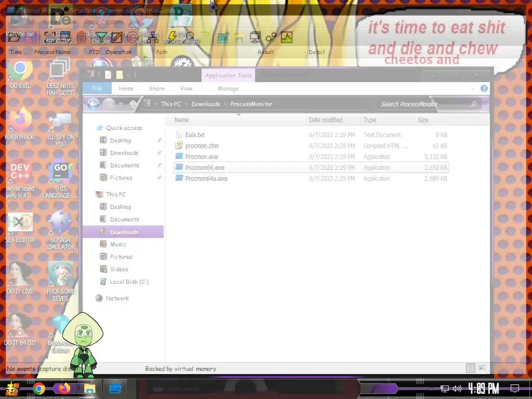Toggle file system activity icon in Process Monitor
This screenshot has height=399, width=532.
pos(239,37)
